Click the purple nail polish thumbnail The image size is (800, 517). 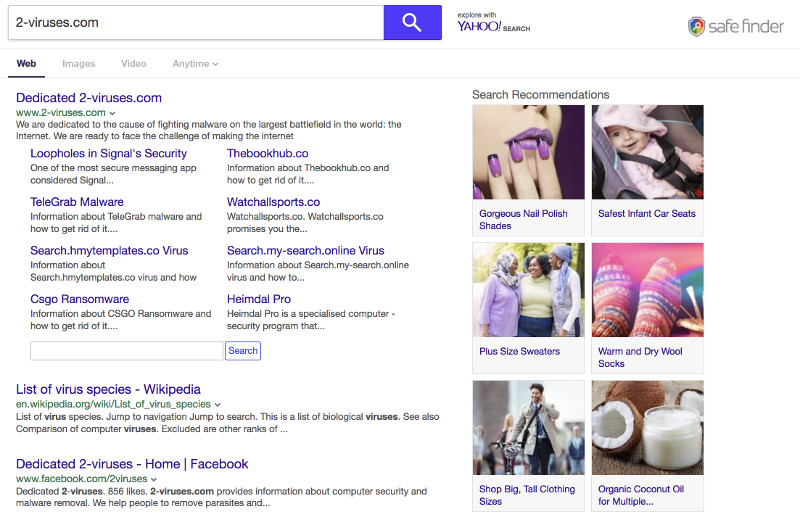pos(529,152)
